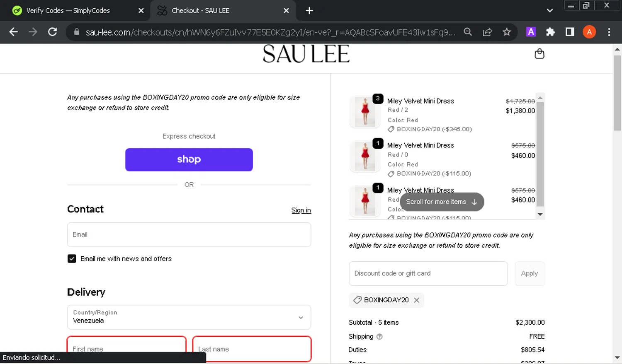Open Chrome's three-dot menu
Screen dimensions: 622x364
tap(609, 32)
